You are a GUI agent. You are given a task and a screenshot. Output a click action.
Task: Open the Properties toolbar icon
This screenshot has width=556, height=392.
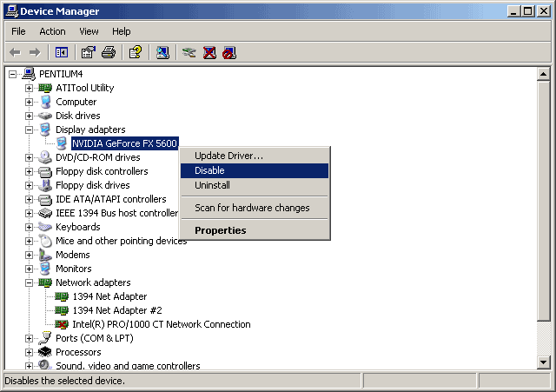pos(89,53)
